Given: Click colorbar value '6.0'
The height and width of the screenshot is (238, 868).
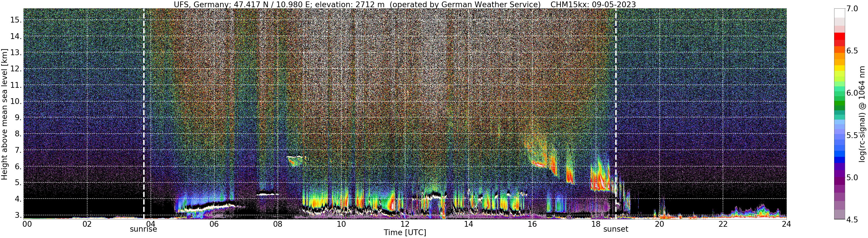Looking at the screenshot, I should (852, 93).
